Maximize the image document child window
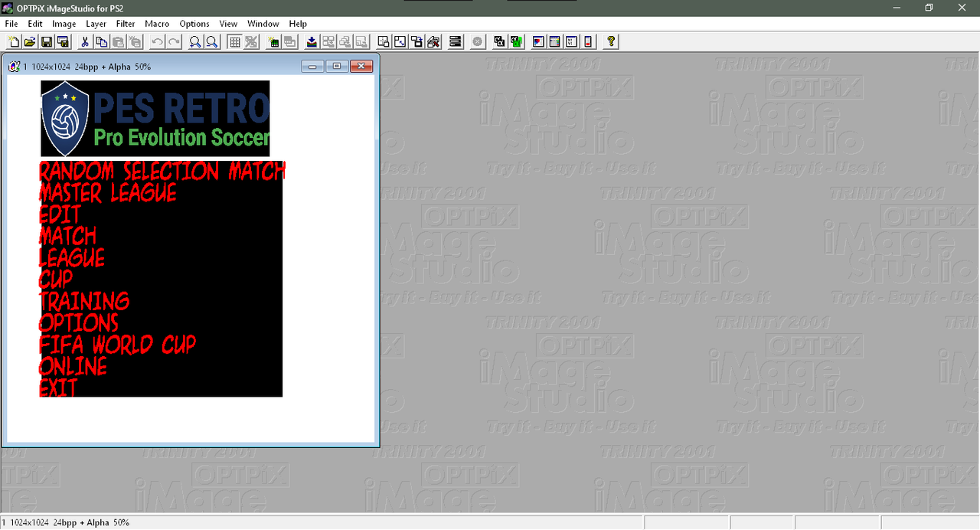The height and width of the screenshot is (530, 980). point(337,67)
